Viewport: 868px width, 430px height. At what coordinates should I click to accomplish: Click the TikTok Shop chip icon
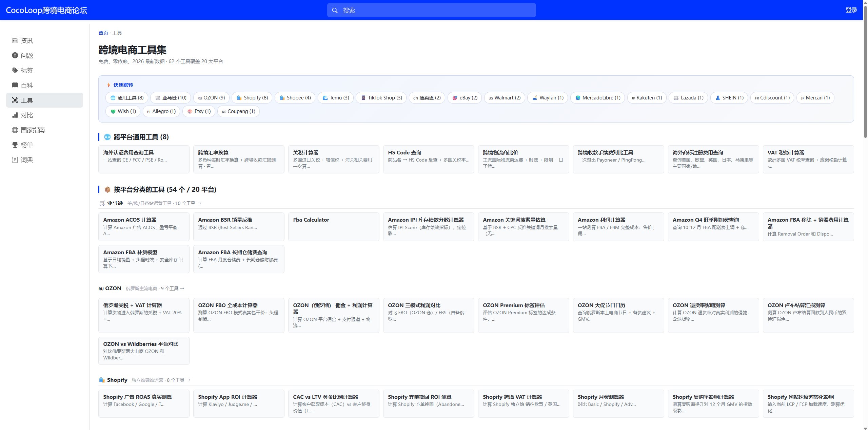[x=363, y=98]
